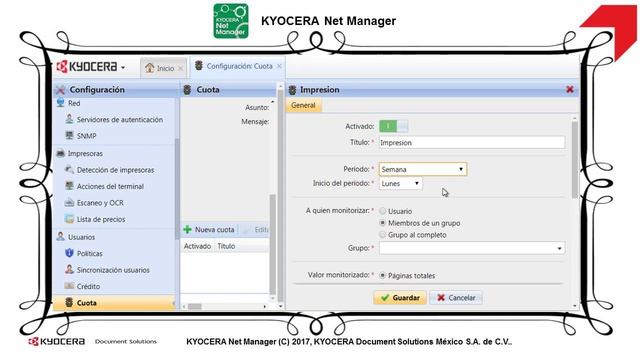Open Detección de impresoras

tap(116, 170)
